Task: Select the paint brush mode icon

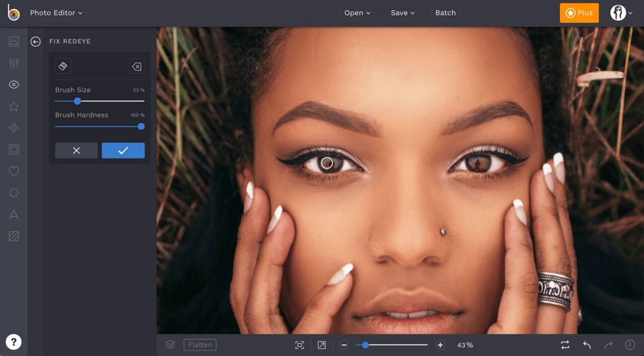Action: (63, 66)
